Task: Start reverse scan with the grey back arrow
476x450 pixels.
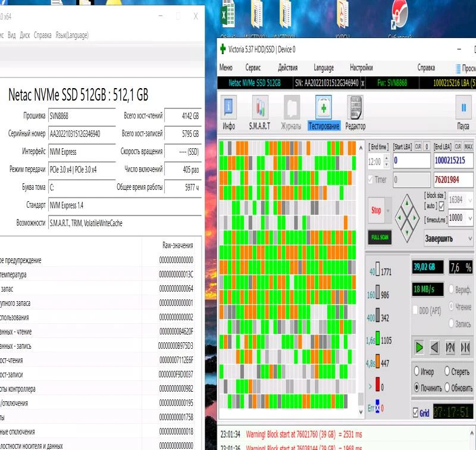Action: (435, 348)
